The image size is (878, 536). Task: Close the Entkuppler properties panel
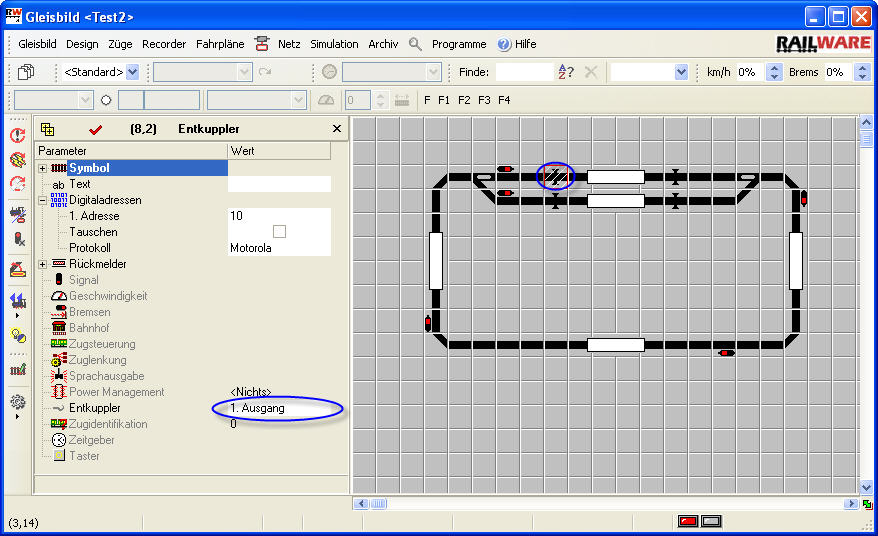click(337, 129)
